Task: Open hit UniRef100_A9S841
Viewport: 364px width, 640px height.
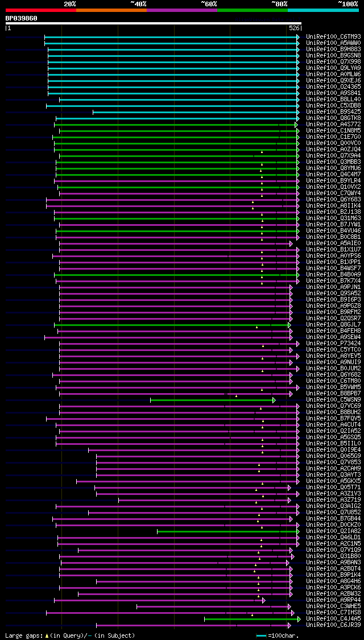Action: pyautogui.click(x=333, y=93)
